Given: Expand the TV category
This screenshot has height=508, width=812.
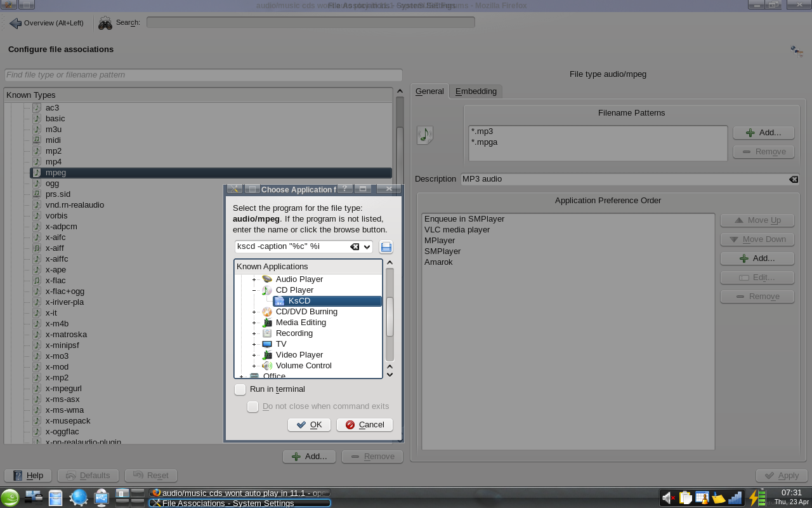Looking at the screenshot, I should tap(254, 344).
